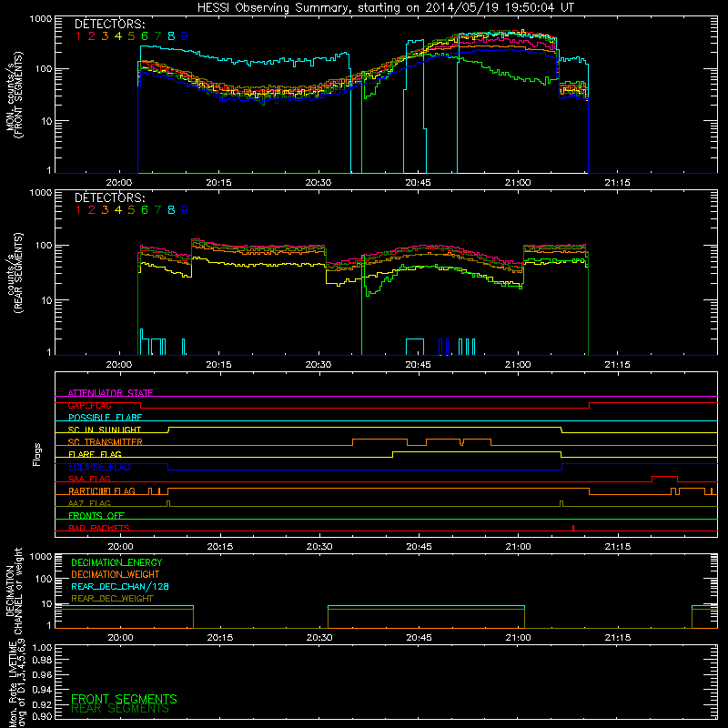Pick red detector 1 in the rear segments legend

[78, 210]
